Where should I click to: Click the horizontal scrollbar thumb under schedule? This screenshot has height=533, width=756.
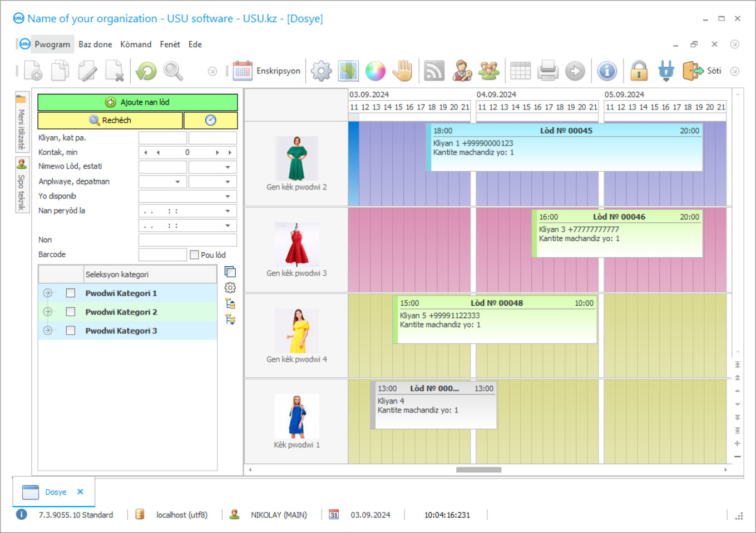coord(478,470)
